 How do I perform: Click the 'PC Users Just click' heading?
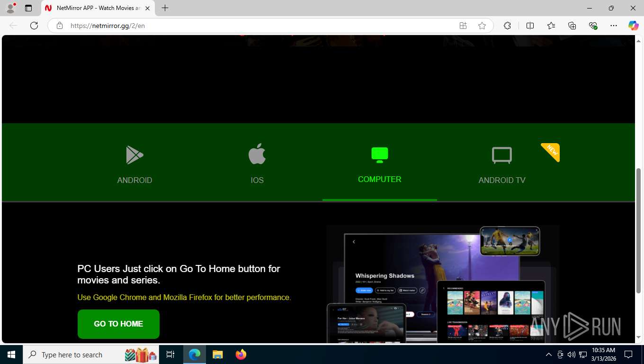pyautogui.click(x=179, y=274)
